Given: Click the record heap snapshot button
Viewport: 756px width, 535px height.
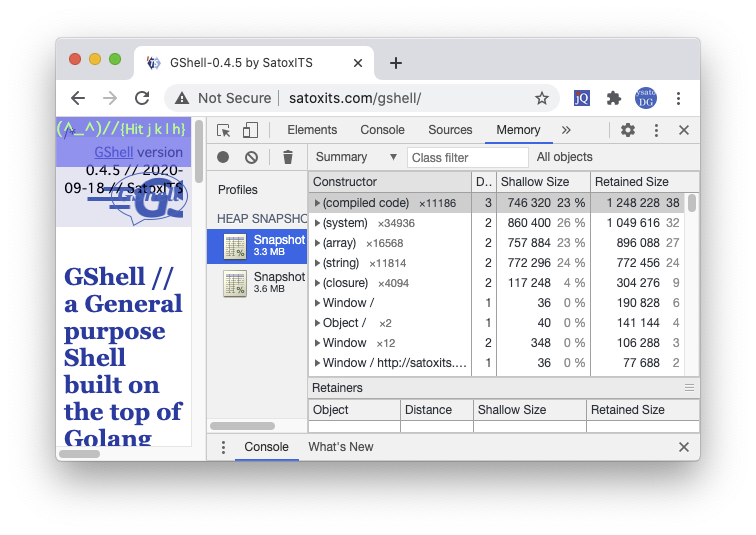Looking at the screenshot, I should tap(223, 157).
